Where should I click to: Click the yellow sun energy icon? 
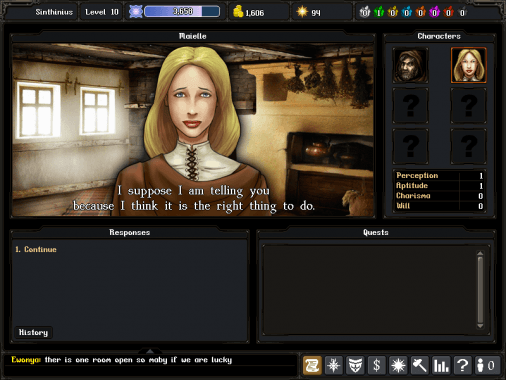coord(302,12)
